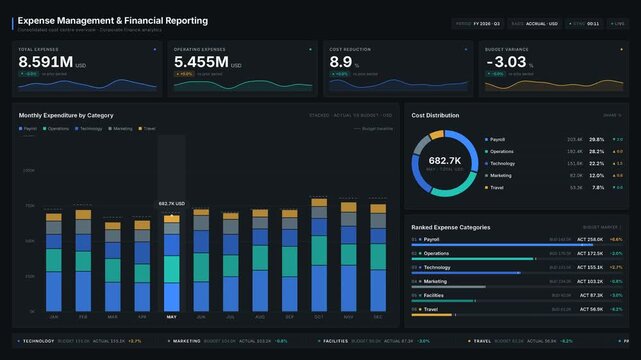Select the APR bar in monthly chart

click(142, 266)
